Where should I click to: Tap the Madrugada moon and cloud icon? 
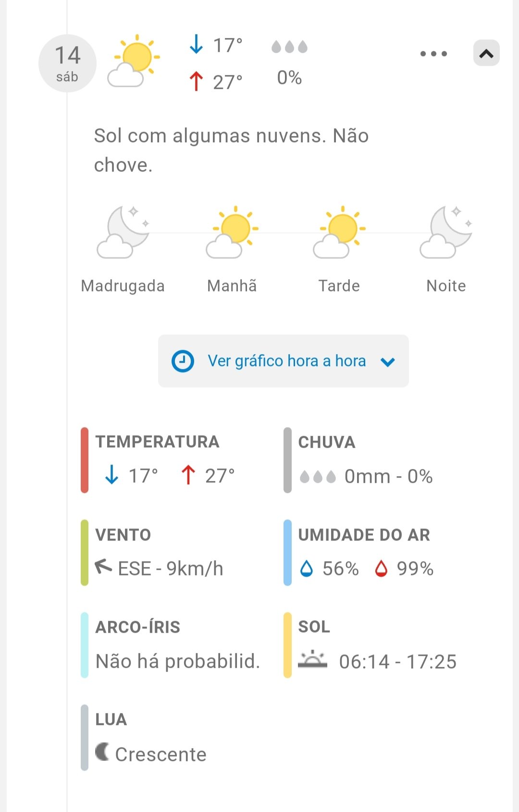124,233
